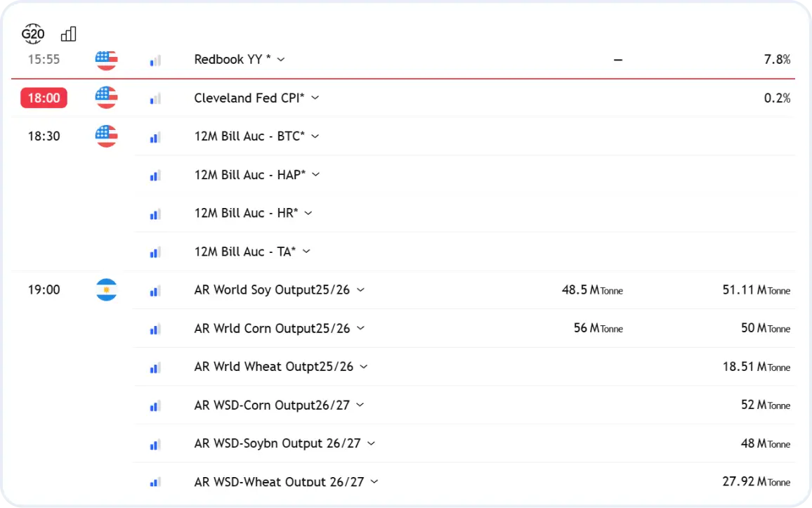The height and width of the screenshot is (508, 812).
Task: Expand the 12M Bill Auc - BTC chevron
Action: 315,136
